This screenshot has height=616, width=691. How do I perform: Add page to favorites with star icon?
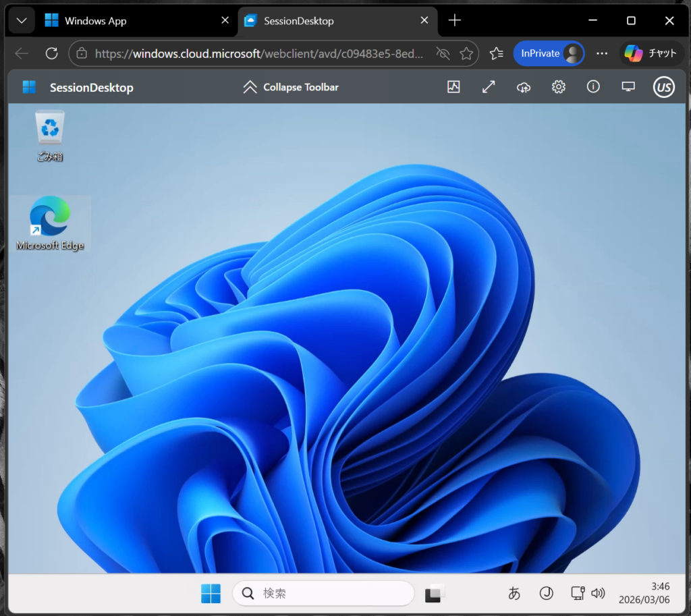[466, 53]
